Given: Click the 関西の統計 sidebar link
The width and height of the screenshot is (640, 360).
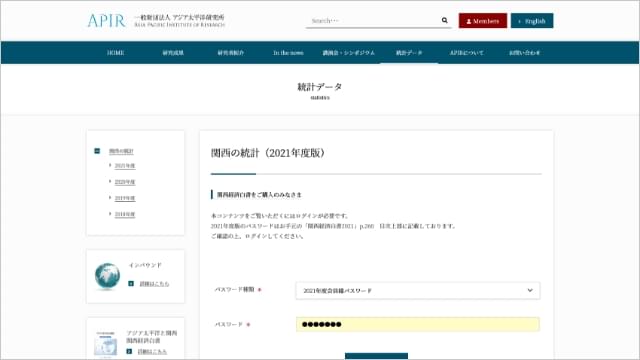Looking at the screenshot, I should pos(121,151).
